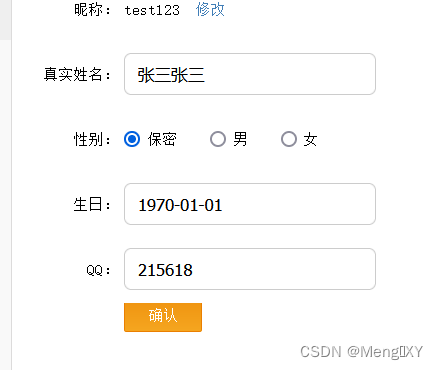Click the 女 option label text

click(x=310, y=139)
